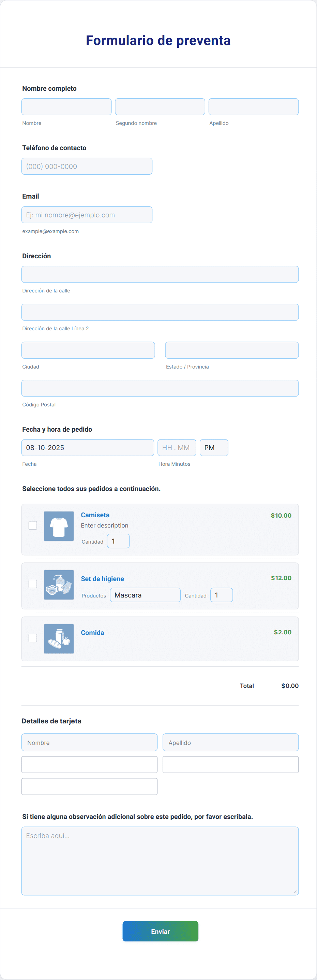317x980 pixels.
Task: Click the HH : MM time field
Action: [x=177, y=448]
